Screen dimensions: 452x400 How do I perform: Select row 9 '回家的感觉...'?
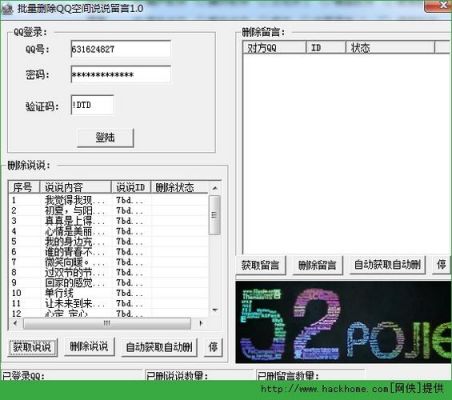tap(109, 283)
